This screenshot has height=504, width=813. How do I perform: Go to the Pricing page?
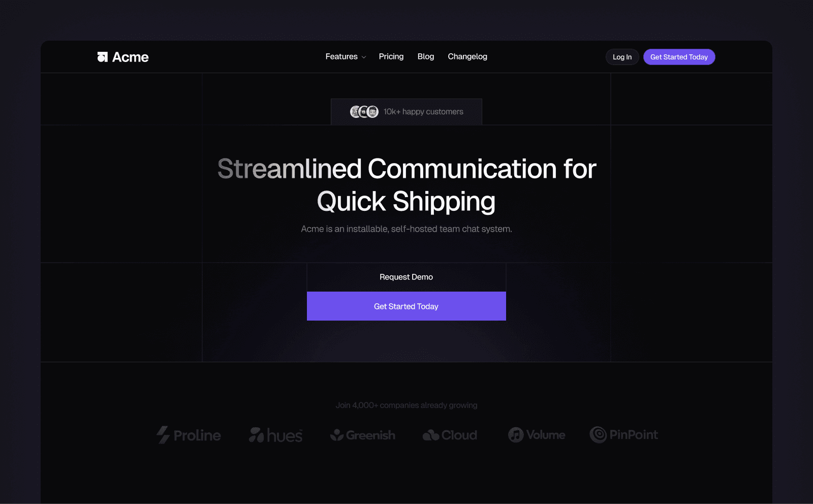391,56
